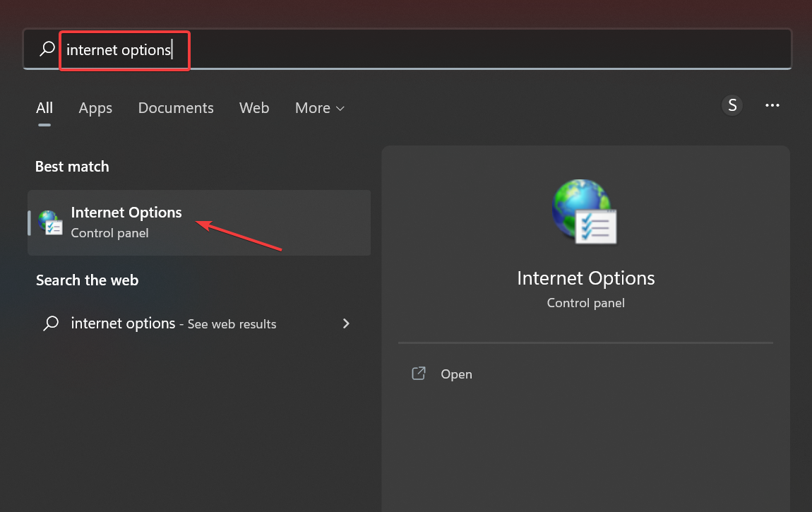812x512 pixels.
Task: Switch to the Documents tab
Action: pos(176,107)
